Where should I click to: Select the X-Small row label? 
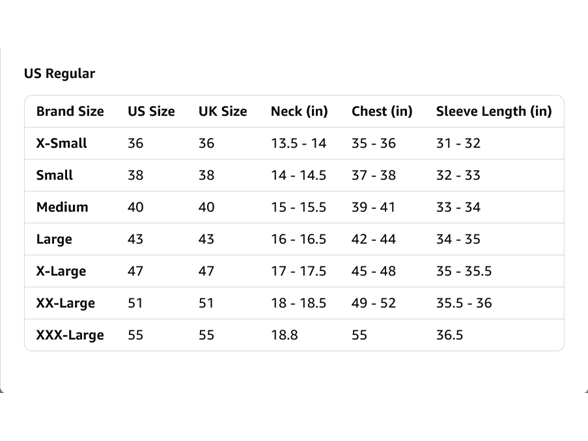(x=62, y=143)
